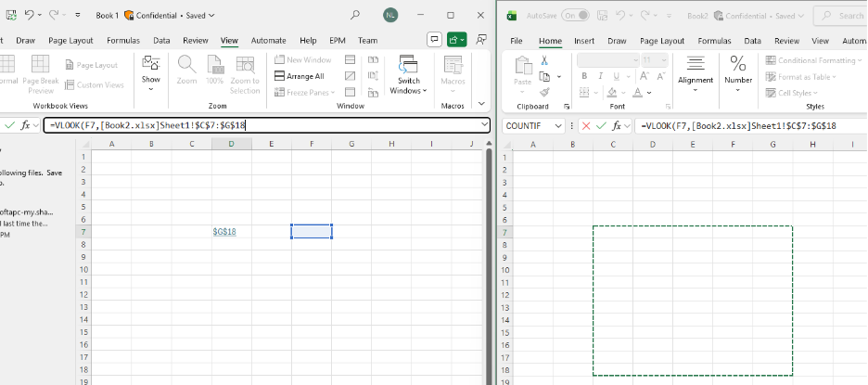The image size is (868, 385).
Task: Click the green Share button in Book 1
Action: pyautogui.click(x=457, y=40)
